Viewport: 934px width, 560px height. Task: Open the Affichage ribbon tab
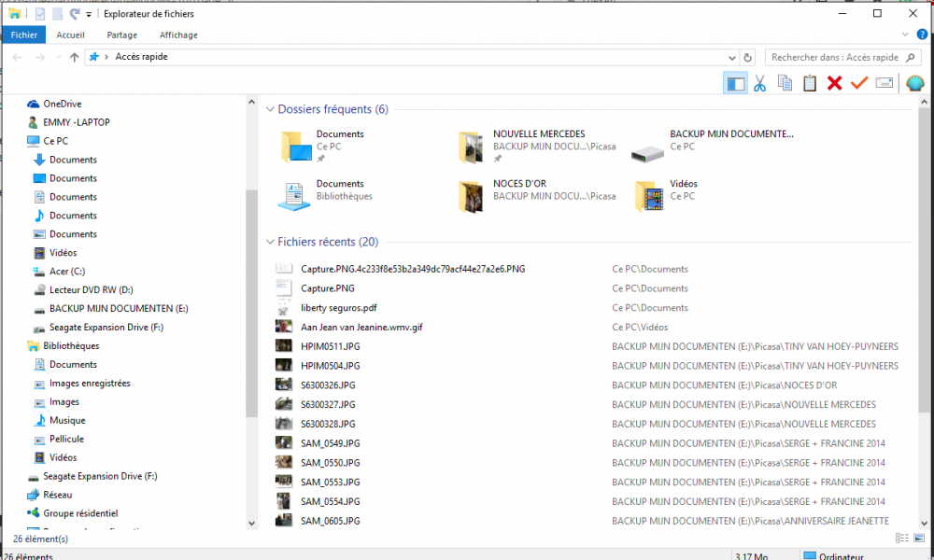click(178, 35)
